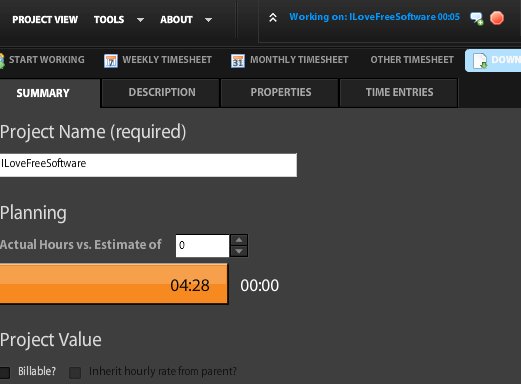
Task: Open the Tools dropdown arrow
Action: point(140,20)
